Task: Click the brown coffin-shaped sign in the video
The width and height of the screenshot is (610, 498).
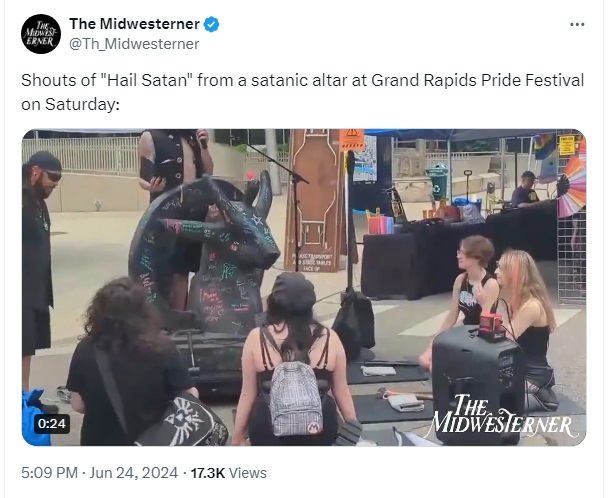Action: (x=315, y=200)
